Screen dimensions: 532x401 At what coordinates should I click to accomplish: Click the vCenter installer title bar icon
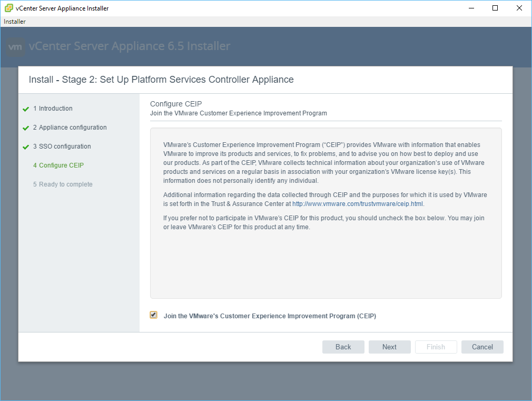pos(8,8)
